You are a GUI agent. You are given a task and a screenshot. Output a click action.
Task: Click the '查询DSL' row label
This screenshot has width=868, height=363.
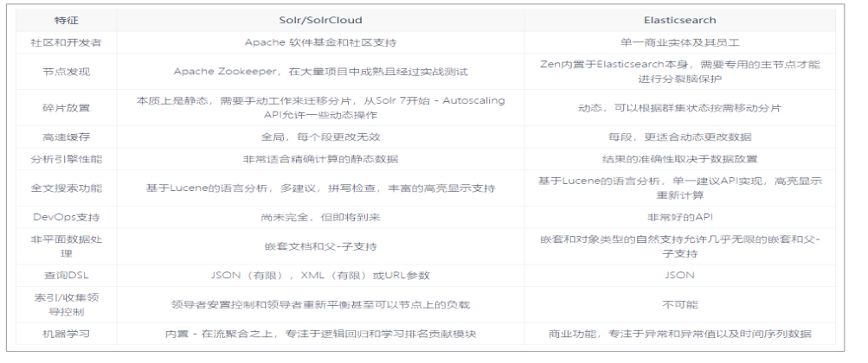pos(67,275)
